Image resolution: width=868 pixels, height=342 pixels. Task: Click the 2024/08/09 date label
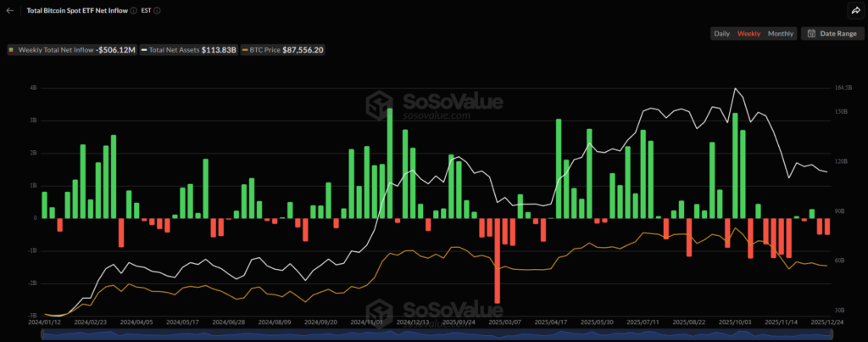273,322
